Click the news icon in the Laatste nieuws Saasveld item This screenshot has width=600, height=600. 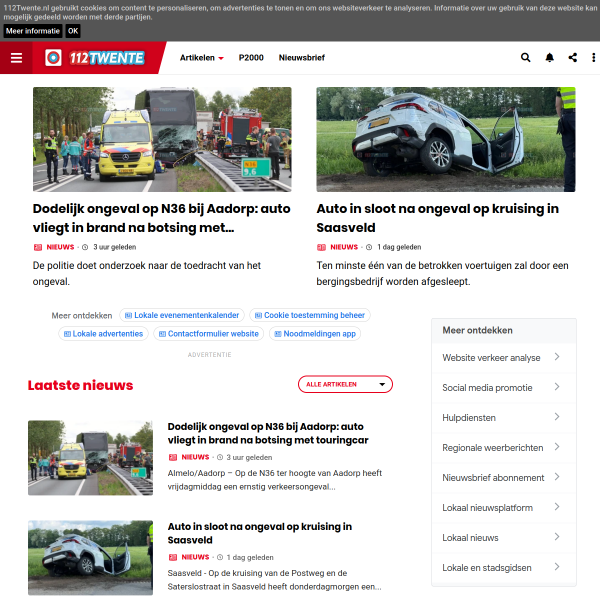pos(173,557)
